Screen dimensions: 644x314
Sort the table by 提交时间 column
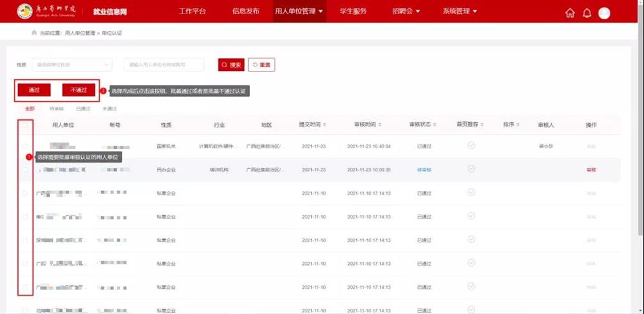[x=314, y=124]
